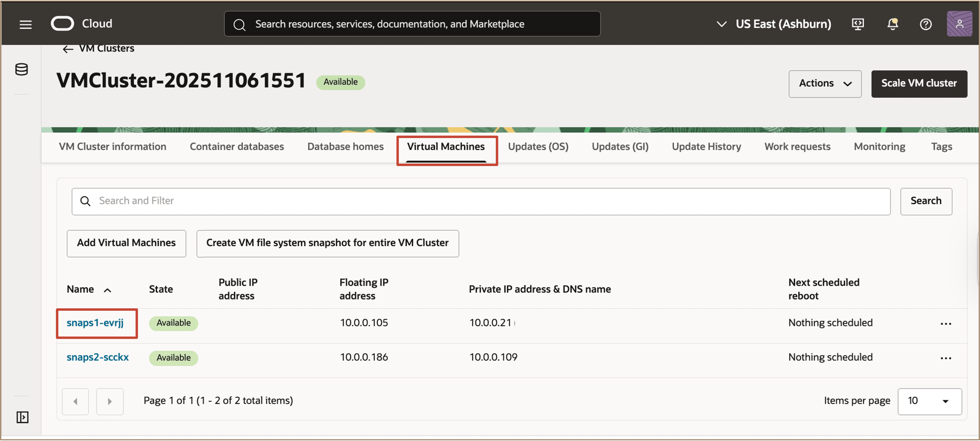Open the Items per page dropdown

click(930, 401)
